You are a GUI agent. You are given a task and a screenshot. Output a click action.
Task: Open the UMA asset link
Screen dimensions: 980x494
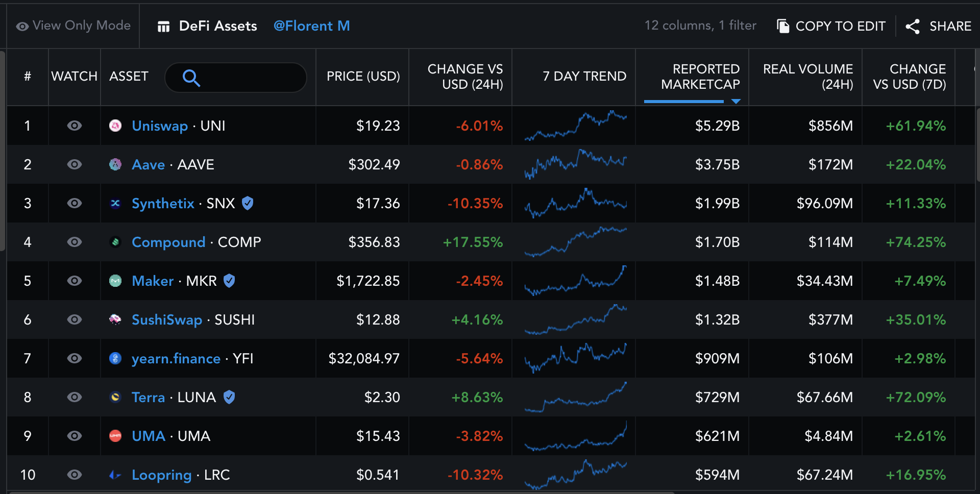coord(149,436)
